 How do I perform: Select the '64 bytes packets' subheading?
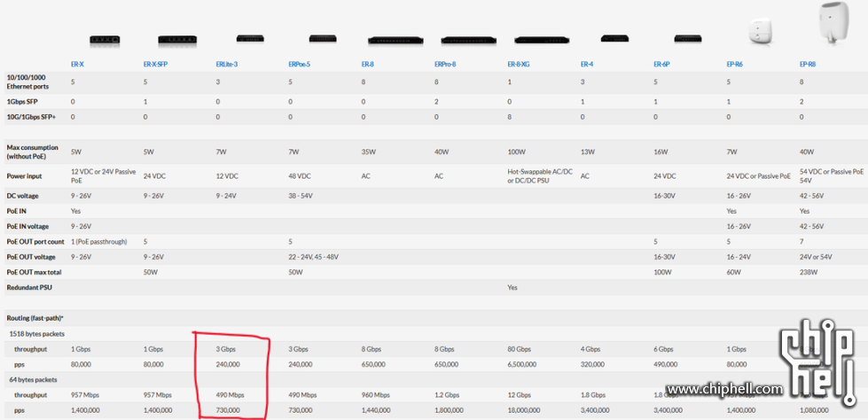click(33, 379)
